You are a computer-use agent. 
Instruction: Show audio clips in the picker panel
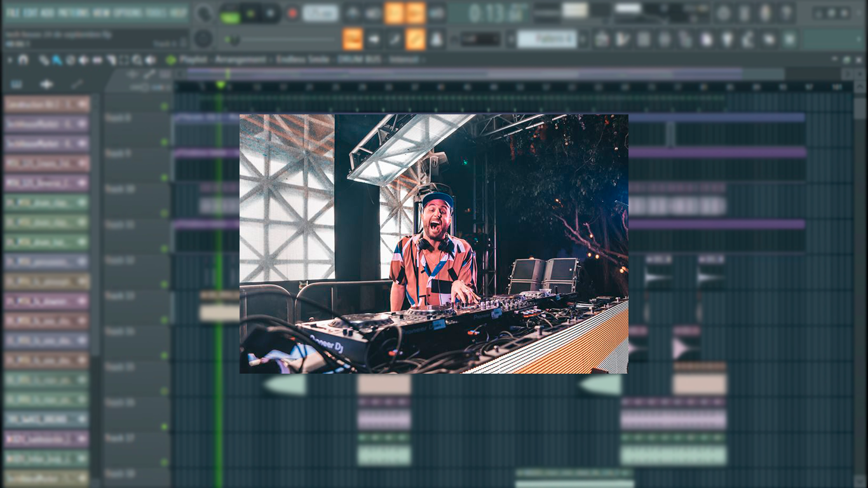(47, 84)
